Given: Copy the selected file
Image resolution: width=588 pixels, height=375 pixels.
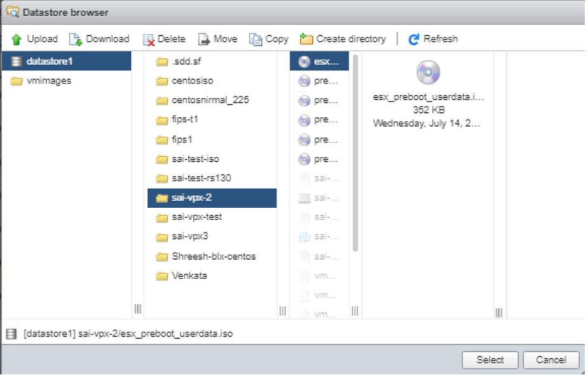Looking at the screenshot, I should [x=269, y=39].
